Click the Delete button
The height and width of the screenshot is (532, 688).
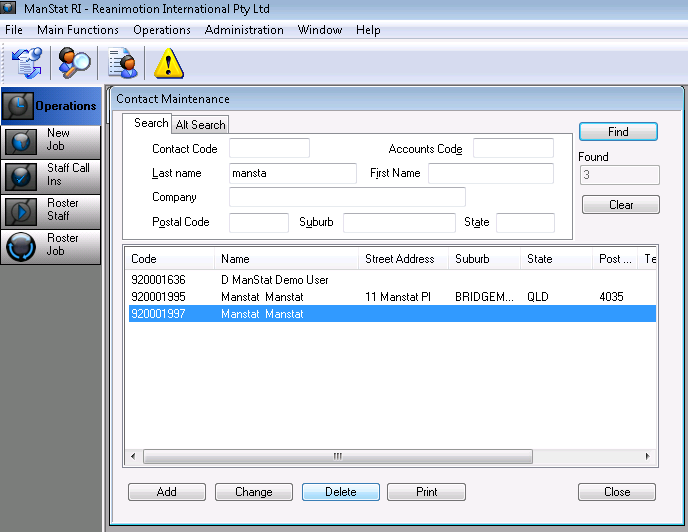click(340, 492)
